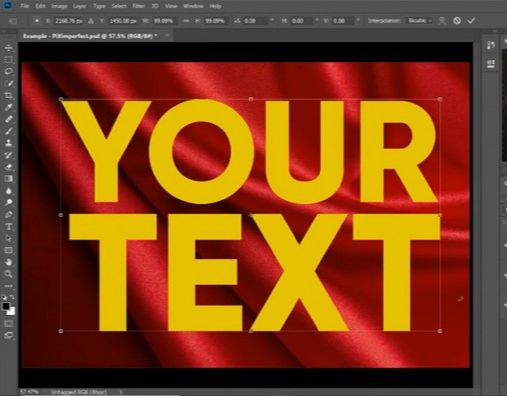
Task: Select the Brush tool
Action: (x=9, y=131)
